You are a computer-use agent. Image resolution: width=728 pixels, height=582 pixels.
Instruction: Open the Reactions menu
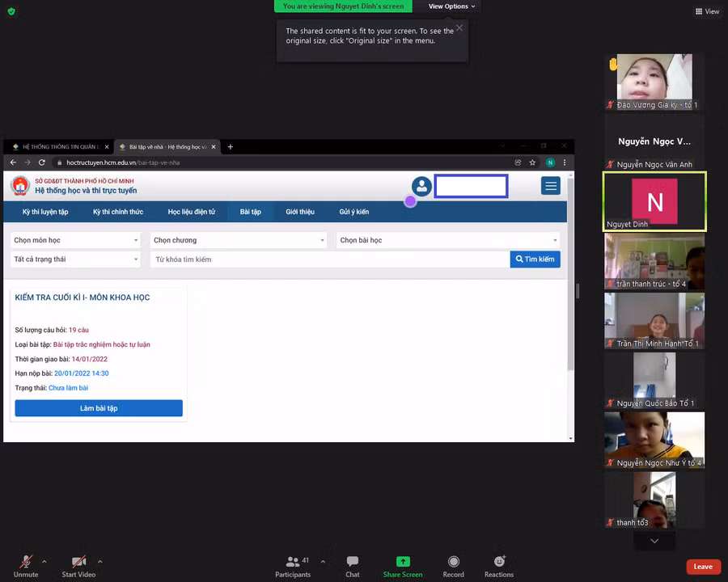(499, 562)
